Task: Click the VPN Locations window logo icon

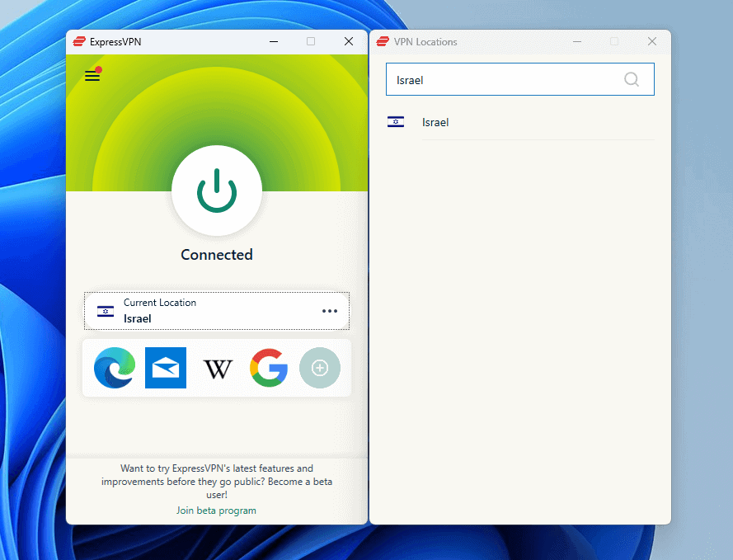Action: [383, 41]
